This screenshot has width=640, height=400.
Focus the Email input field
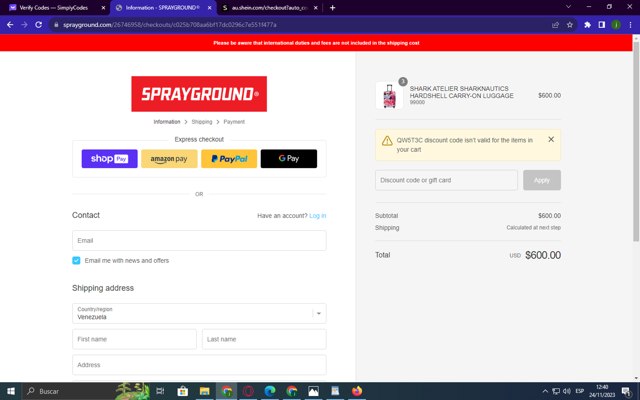point(199,240)
